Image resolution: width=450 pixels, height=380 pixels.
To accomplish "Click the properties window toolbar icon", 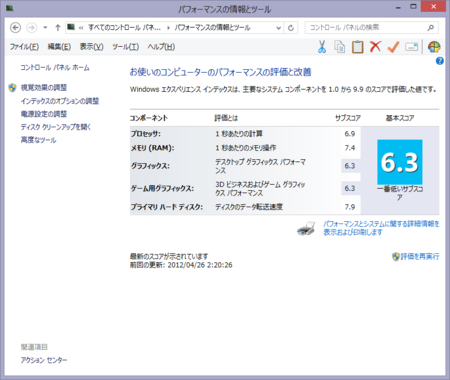I will click(x=412, y=47).
